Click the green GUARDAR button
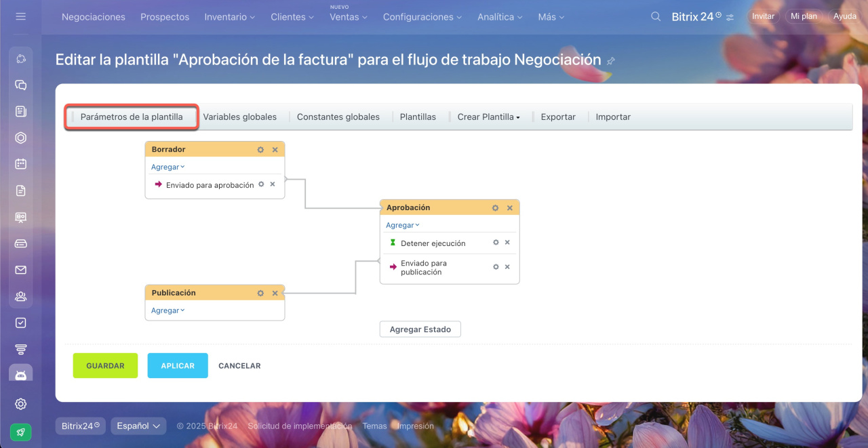 (x=105, y=365)
